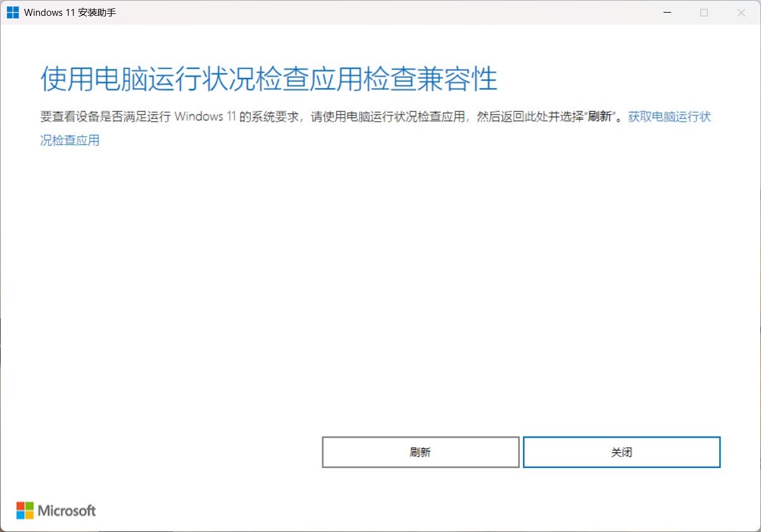Click the yellow square in the Microsoft logo
The height and width of the screenshot is (532, 761).
(x=30, y=515)
